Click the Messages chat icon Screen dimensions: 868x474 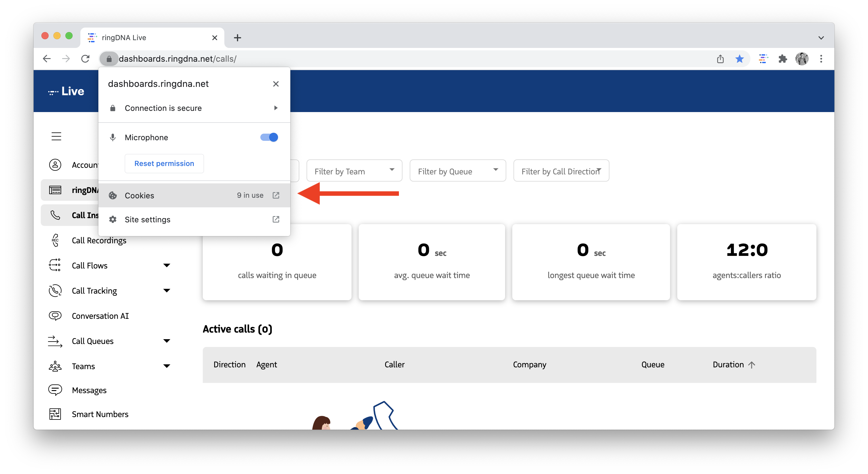tap(55, 390)
